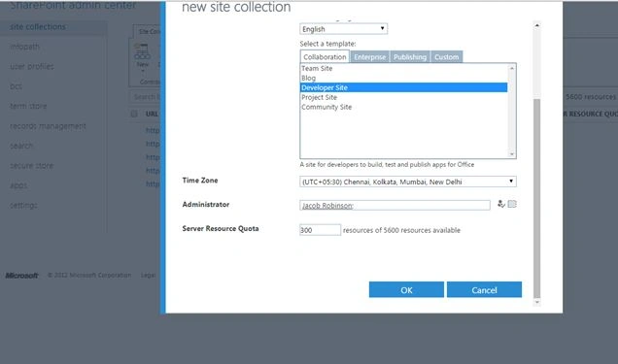The height and width of the screenshot is (364, 618).
Task: Toggle the select-all checkbox beside URL header
Action: click(134, 114)
